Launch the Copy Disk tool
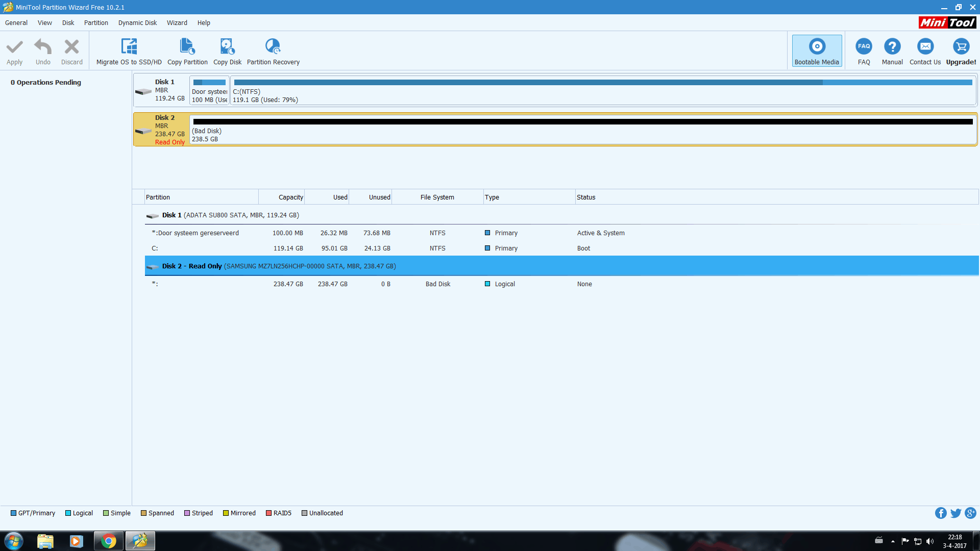The width and height of the screenshot is (980, 551). point(227,47)
